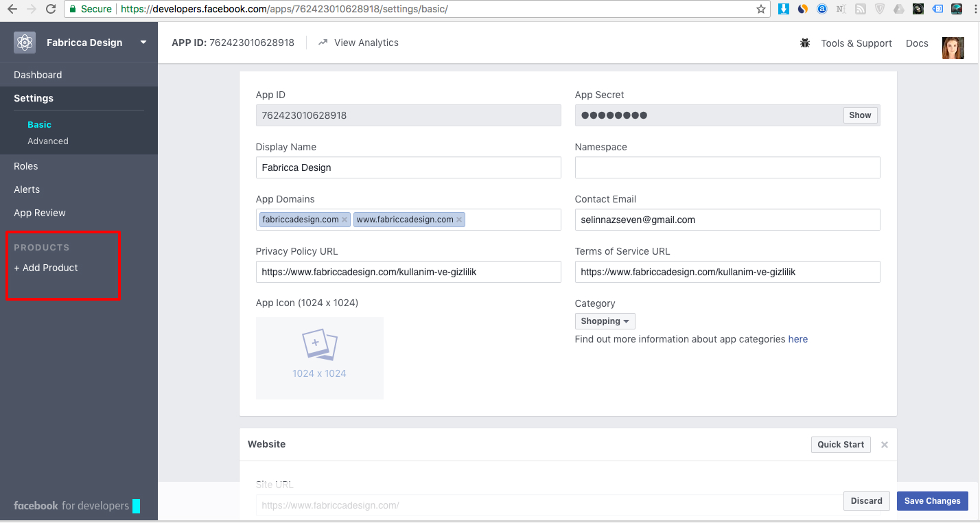
Task: Close the Website platform section
Action: point(885,445)
